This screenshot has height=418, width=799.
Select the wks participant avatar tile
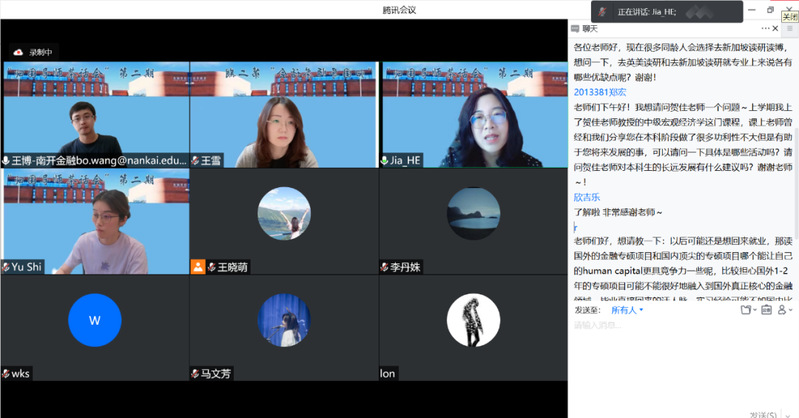95,321
